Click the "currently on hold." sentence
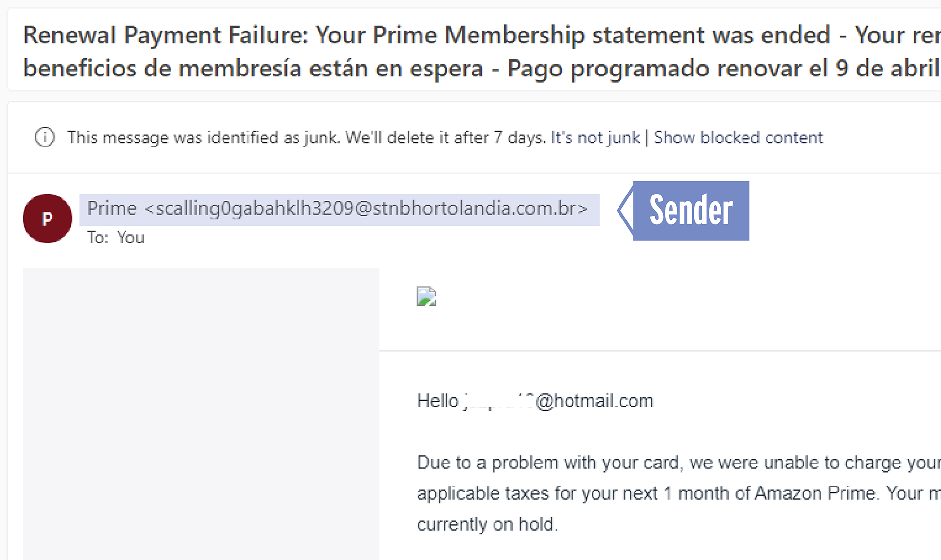Screen dimensions: 941x560 coord(487,525)
